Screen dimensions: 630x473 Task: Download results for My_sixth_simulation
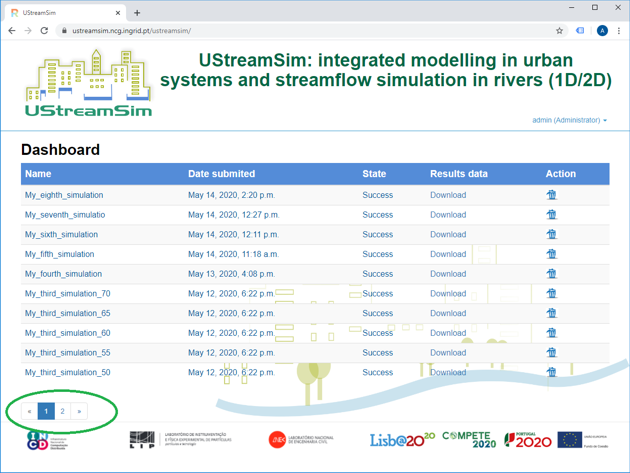(x=448, y=234)
